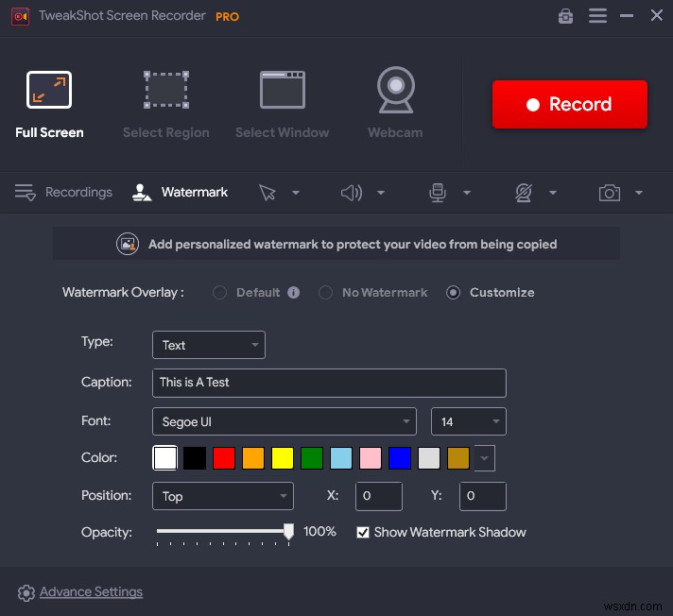The width and height of the screenshot is (673, 616).
Task: Pick the yellow color swatch
Action: click(x=283, y=457)
